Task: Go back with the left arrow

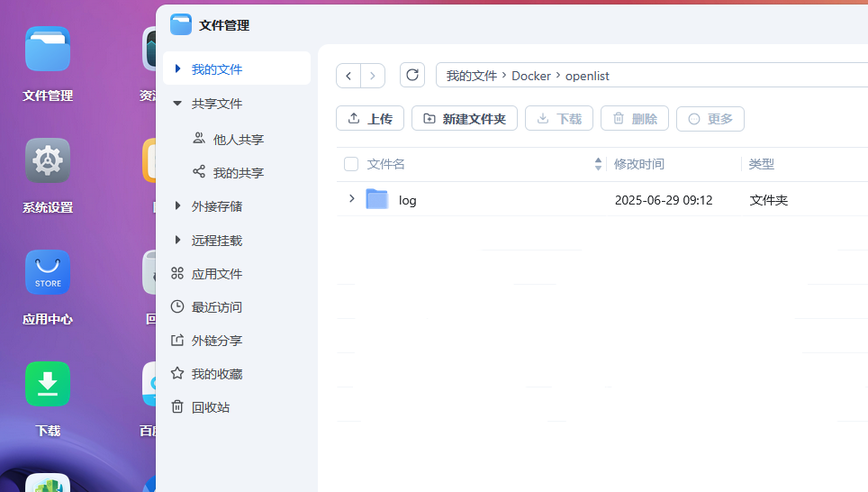Action: (x=348, y=76)
